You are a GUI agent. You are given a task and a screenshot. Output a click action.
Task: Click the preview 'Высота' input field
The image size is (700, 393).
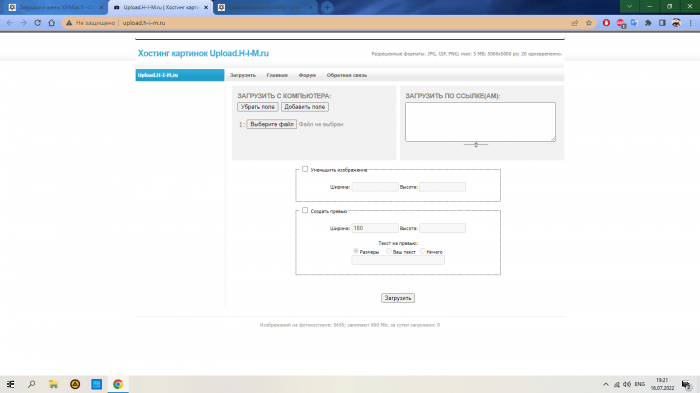coord(442,228)
